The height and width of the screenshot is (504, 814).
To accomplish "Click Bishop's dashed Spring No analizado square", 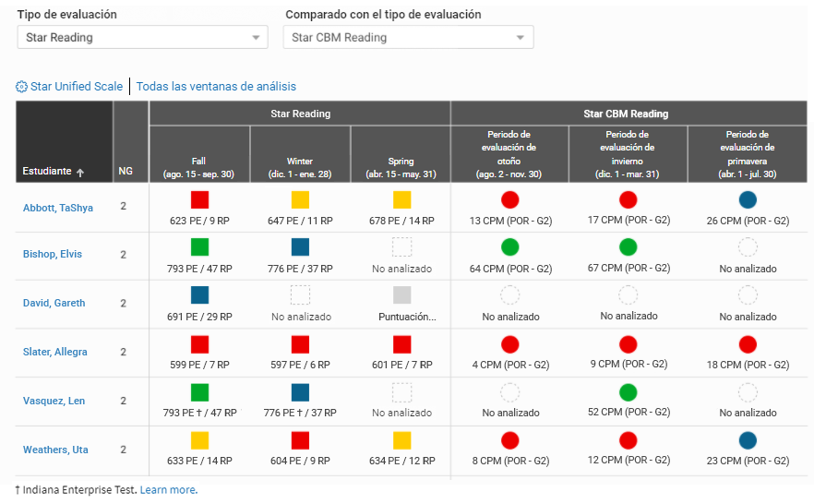I will 401,247.
